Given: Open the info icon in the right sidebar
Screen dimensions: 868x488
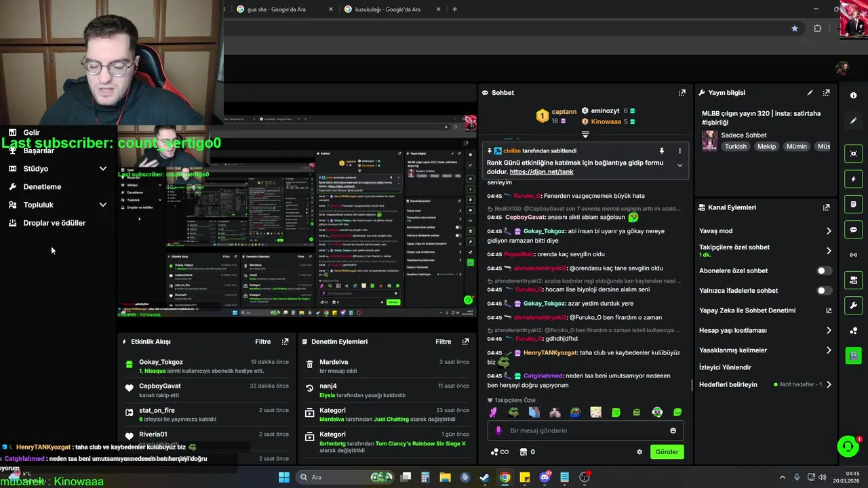Looking at the screenshot, I should point(853,96).
